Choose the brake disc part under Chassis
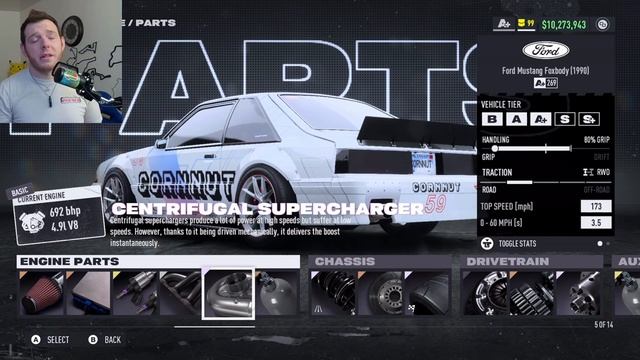This screenshot has width=640, height=360. pyautogui.click(x=380, y=293)
